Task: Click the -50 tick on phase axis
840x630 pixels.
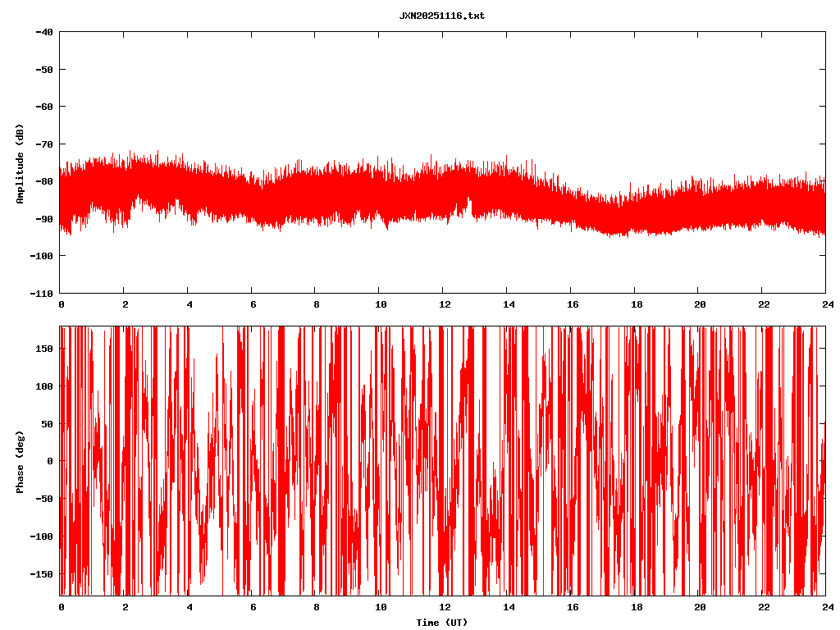Action: click(x=44, y=499)
